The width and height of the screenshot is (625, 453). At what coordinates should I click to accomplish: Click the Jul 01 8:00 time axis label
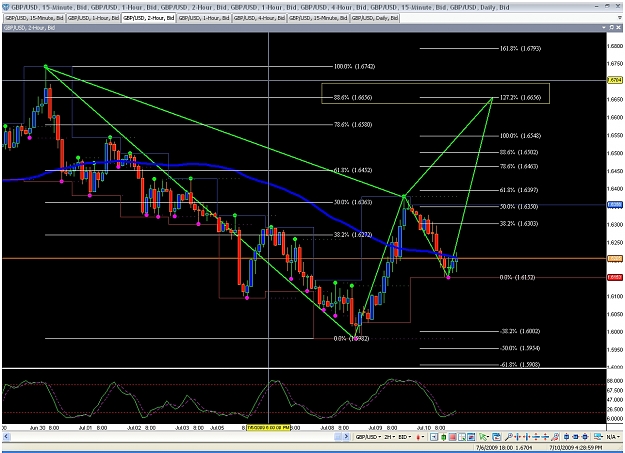point(93,428)
